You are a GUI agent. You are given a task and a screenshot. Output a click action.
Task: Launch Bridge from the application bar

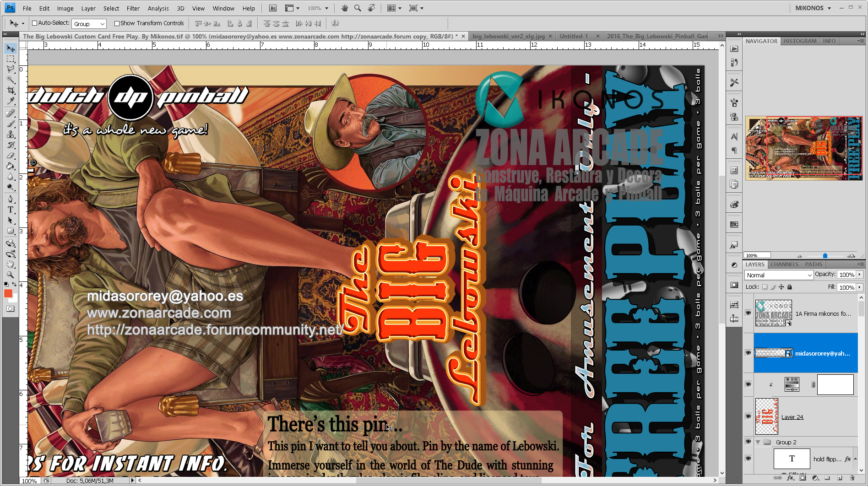(x=272, y=8)
